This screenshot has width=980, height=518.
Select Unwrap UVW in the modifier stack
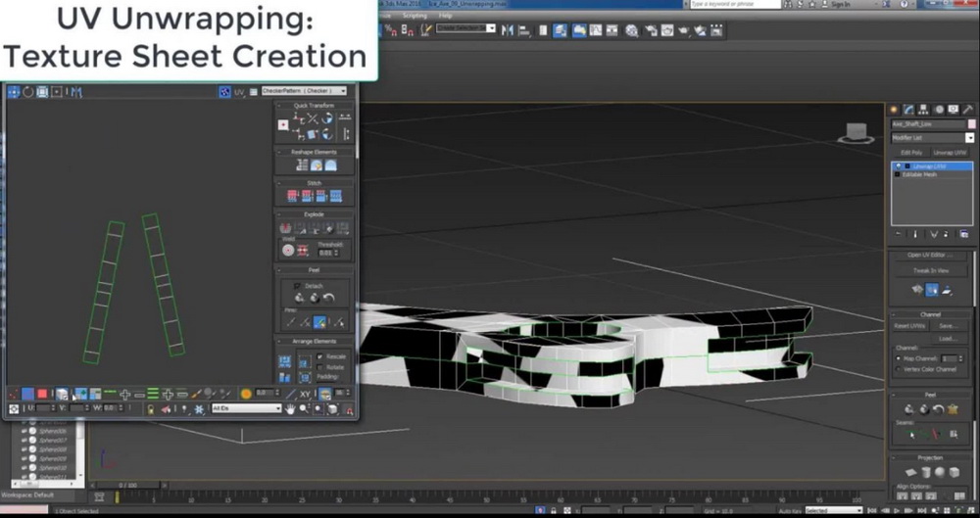(x=927, y=166)
